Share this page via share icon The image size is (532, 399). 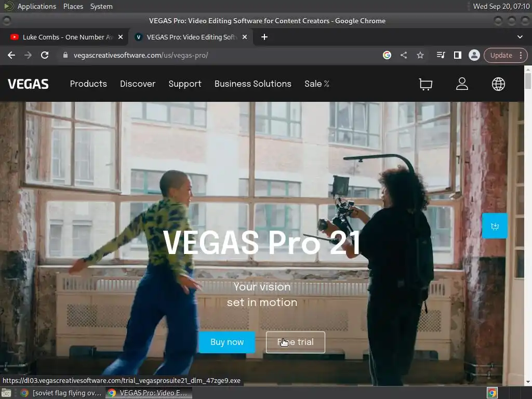pos(403,55)
